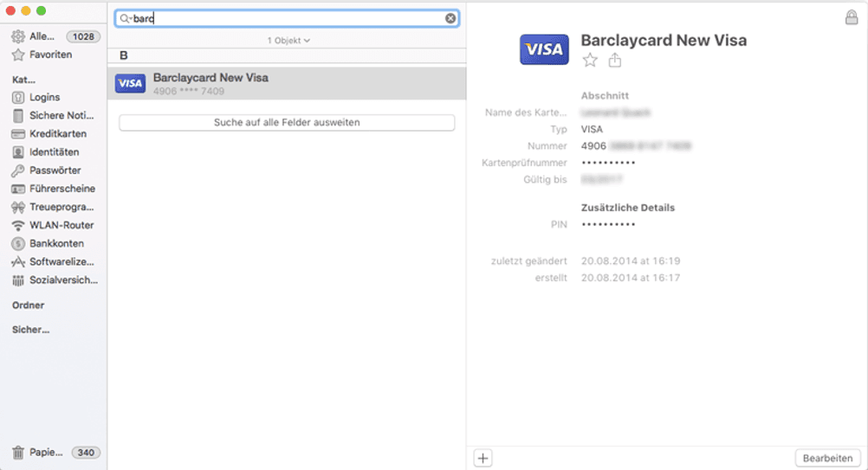Image resolution: width=868 pixels, height=470 pixels.
Task: Click the VISA icon in the list row
Action: [130, 83]
